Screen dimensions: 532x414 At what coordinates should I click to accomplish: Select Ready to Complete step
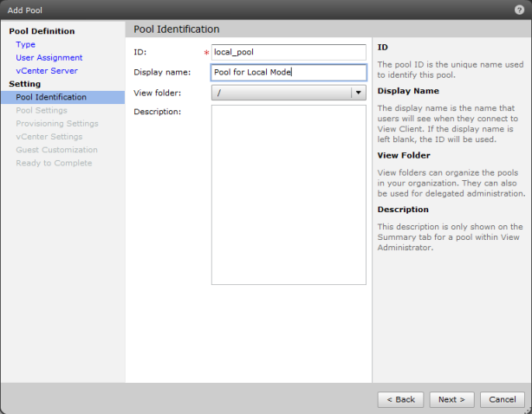53,163
